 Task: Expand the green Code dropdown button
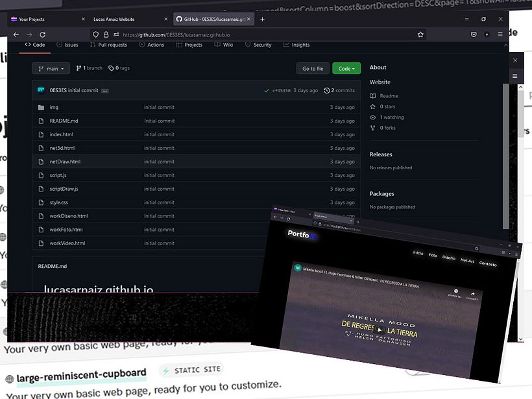tap(346, 69)
